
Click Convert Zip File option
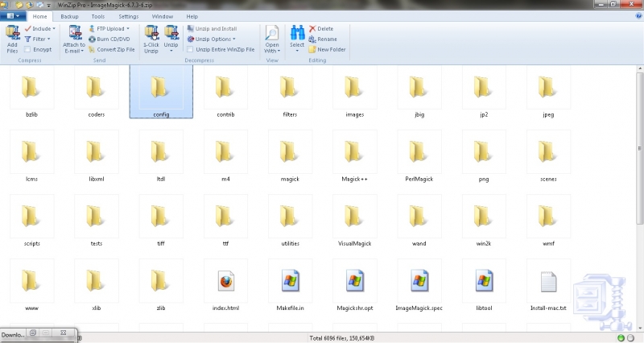pyautogui.click(x=116, y=49)
